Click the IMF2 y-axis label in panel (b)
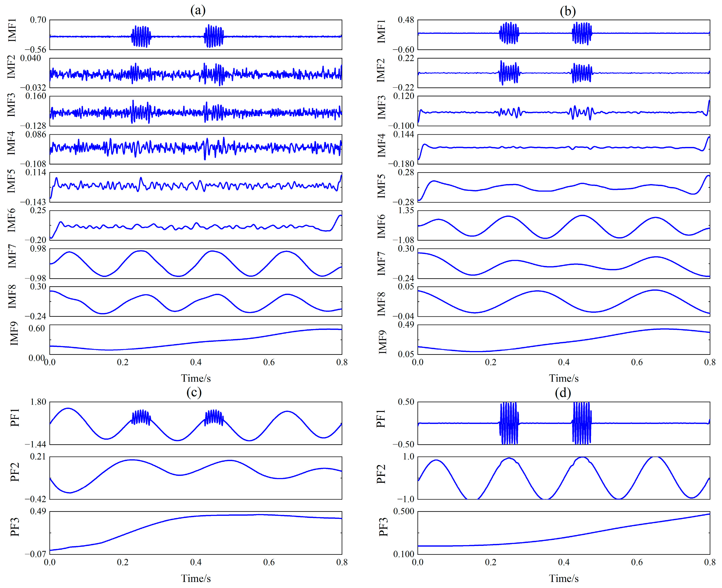 [x=381, y=70]
